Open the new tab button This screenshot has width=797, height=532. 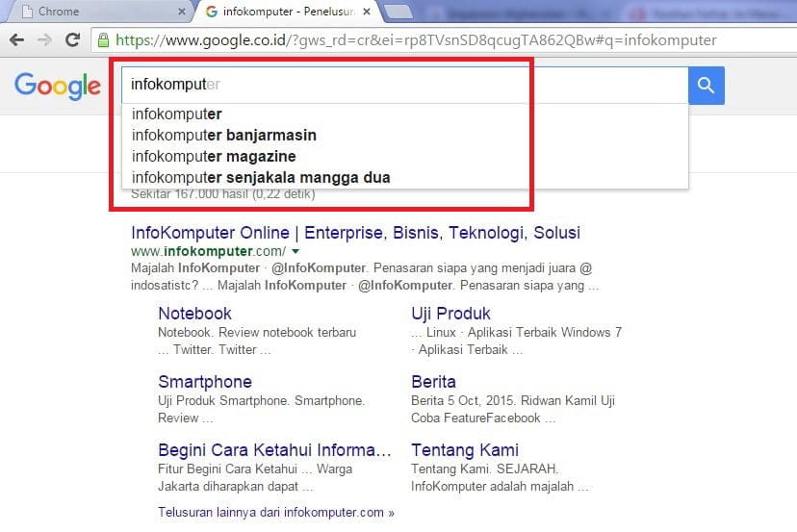coord(400,12)
